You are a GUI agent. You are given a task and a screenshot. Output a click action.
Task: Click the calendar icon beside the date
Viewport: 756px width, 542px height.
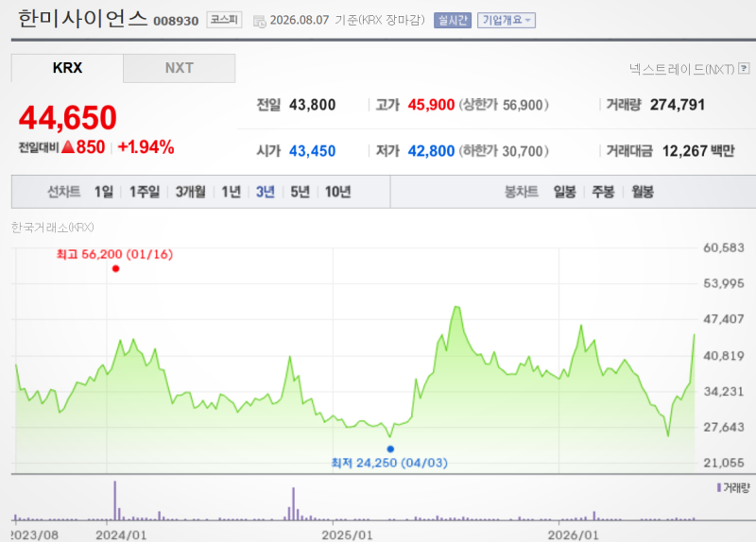tap(259, 21)
